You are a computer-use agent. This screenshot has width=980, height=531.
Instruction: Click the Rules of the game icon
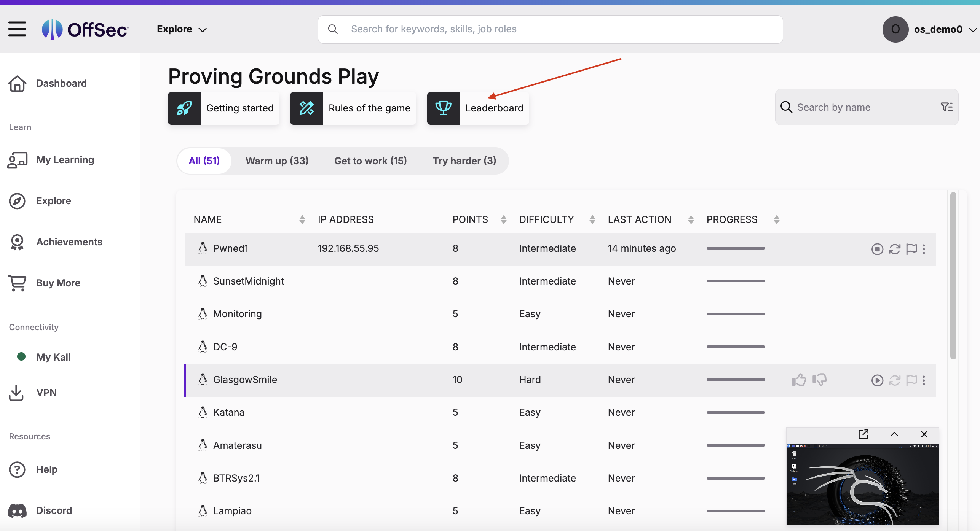click(306, 108)
